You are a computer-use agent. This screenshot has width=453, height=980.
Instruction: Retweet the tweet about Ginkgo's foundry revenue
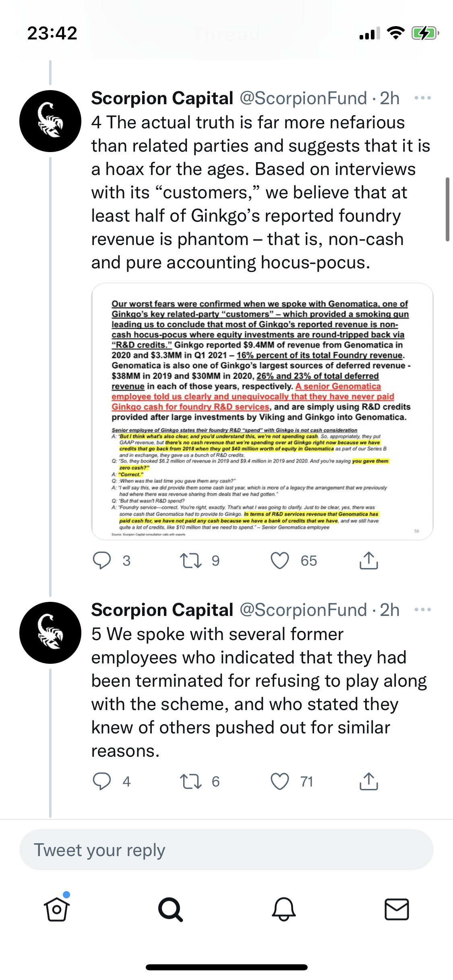coord(191,560)
